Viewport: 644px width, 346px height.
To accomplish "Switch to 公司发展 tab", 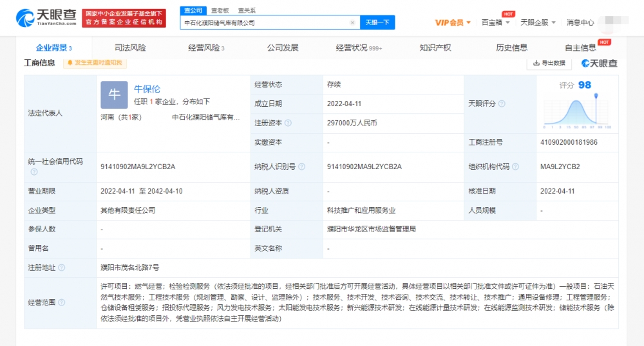I will tap(283, 48).
